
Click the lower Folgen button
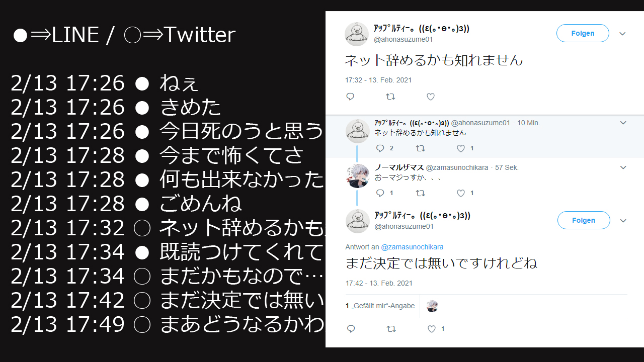click(x=584, y=220)
